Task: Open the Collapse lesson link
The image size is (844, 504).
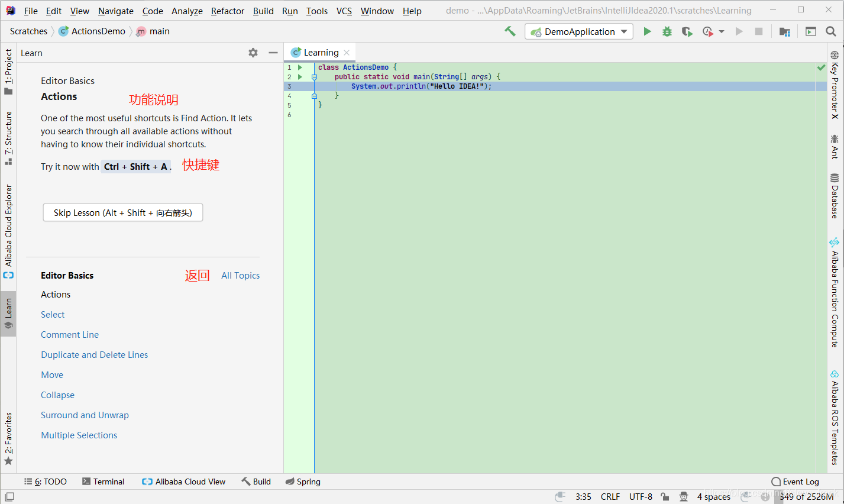Action: pyautogui.click(x=57, y=395)
